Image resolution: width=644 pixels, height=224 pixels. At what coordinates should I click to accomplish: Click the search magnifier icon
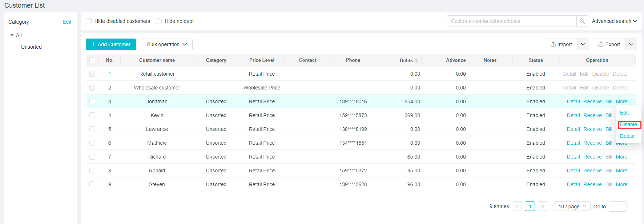pyautogui.click(x=582, y=21)
